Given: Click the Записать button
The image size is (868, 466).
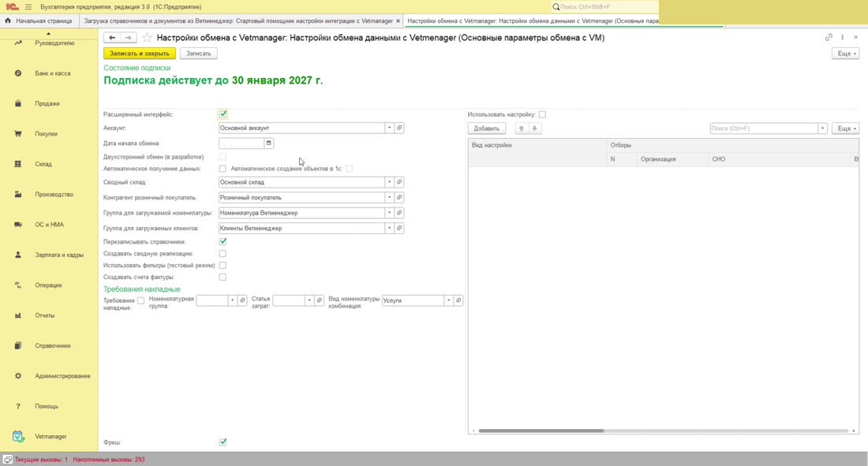Looking at the screenshot, I should point(198,54).
